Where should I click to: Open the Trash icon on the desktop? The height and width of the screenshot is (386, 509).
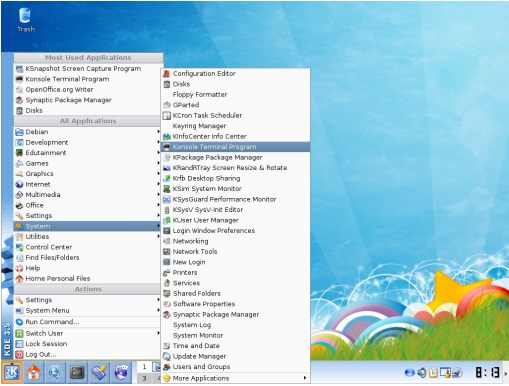coord(25,20)
